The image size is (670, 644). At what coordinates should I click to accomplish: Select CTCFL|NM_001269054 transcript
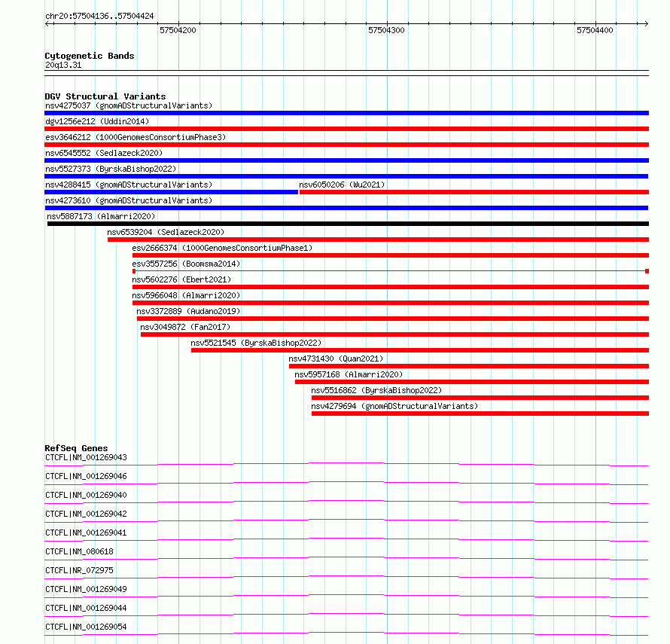tap(86, 627)
